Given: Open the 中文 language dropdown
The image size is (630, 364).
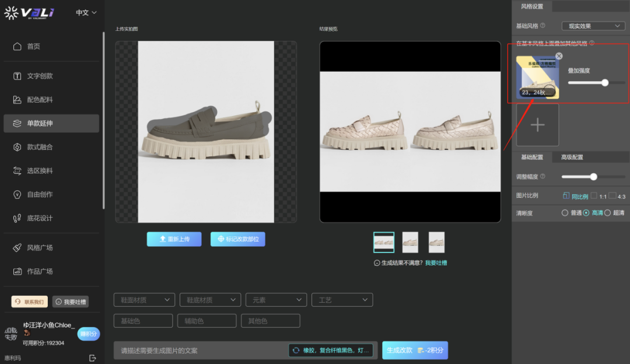Looking at the screenshot, I should coord(86,12).
